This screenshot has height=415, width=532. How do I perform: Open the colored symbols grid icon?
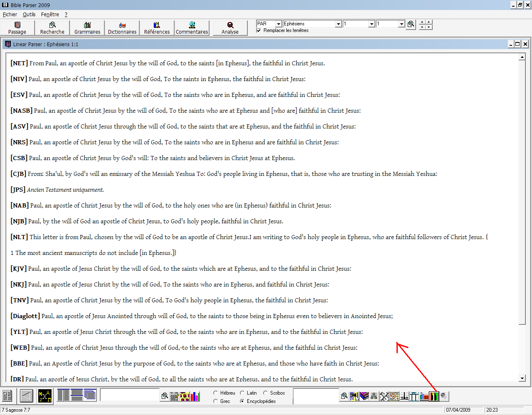pos(394,396)
